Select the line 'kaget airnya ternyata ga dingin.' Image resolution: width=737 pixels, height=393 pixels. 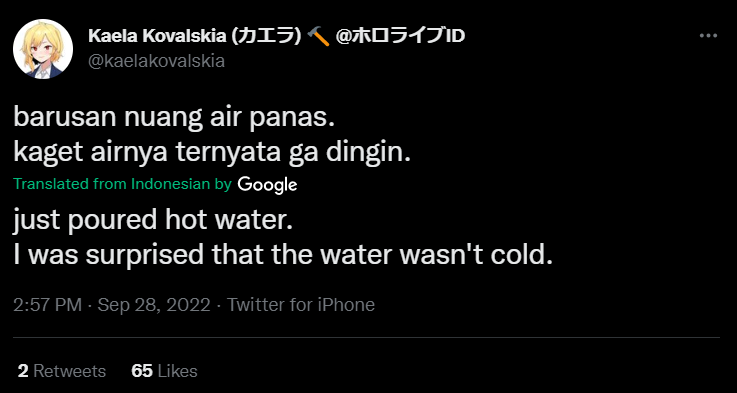pyautogui.click(x=212, y=153)
